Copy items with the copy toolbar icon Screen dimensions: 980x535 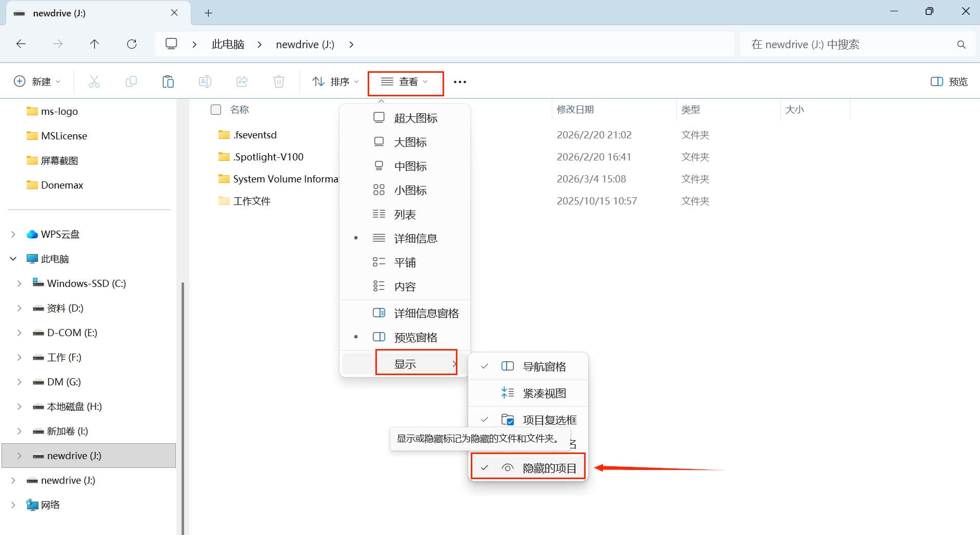pyautogui.click(x=131, y=81)
